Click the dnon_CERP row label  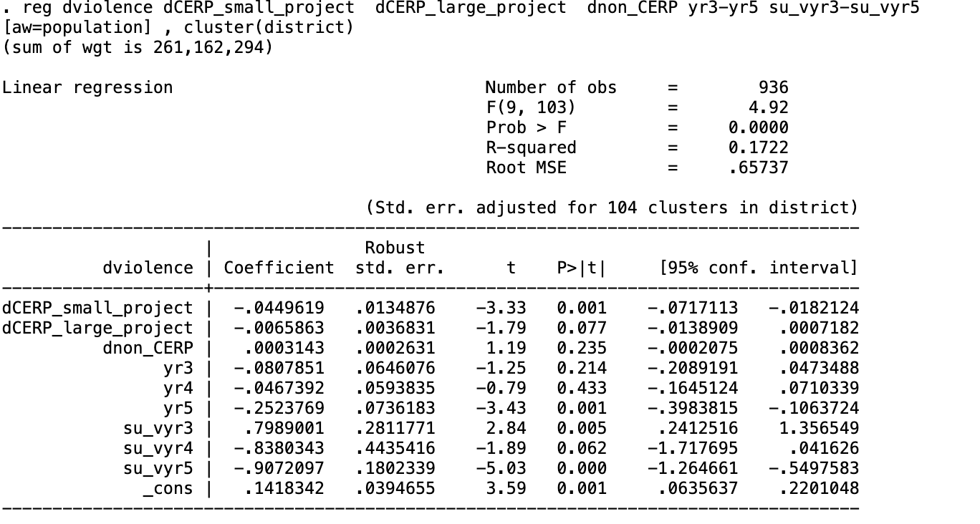(x=148, y=348)
